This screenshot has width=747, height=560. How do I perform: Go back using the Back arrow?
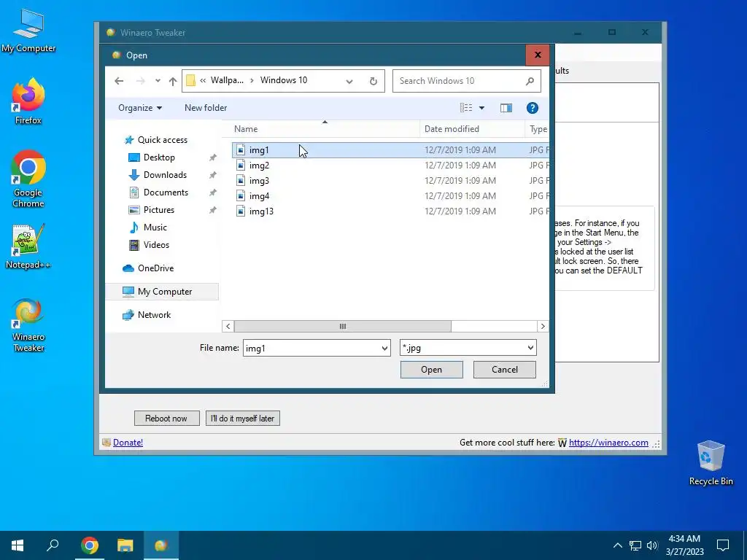coord(119,81)
